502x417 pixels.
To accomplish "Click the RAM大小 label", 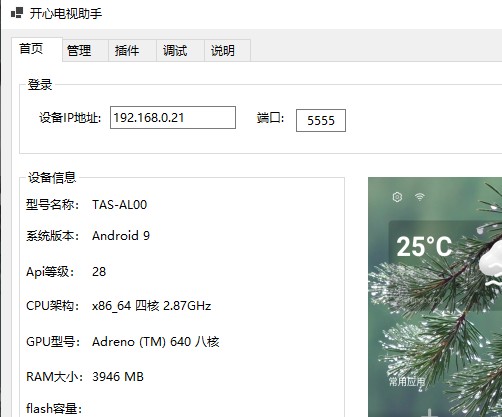I will click(x=54, y=377).
